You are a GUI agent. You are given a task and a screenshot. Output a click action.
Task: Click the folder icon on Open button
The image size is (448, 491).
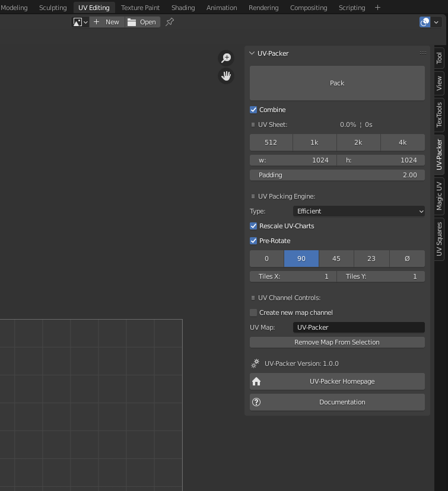[x=132, y=22]
